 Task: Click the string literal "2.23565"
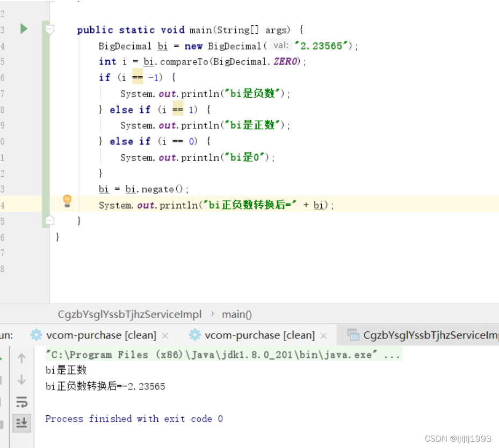tap(321, 46)
